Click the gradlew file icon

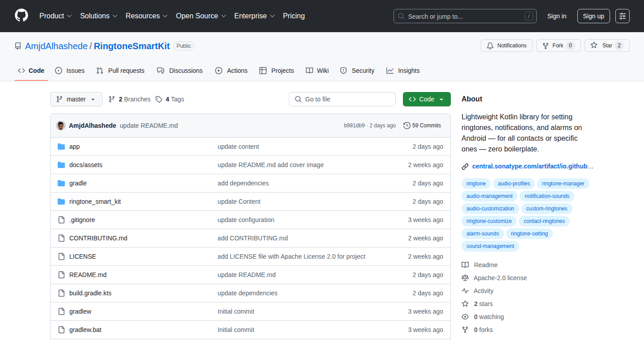[x=61, y=311]
